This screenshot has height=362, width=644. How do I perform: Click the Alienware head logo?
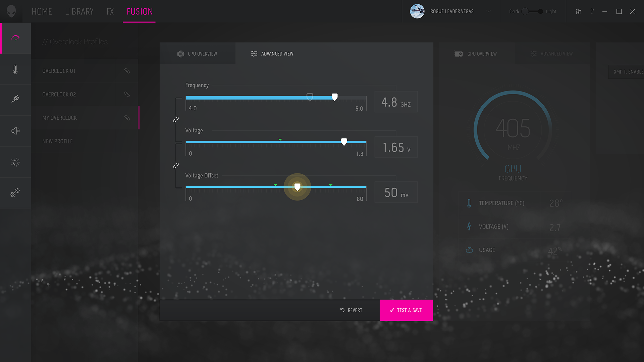[11, 11]
